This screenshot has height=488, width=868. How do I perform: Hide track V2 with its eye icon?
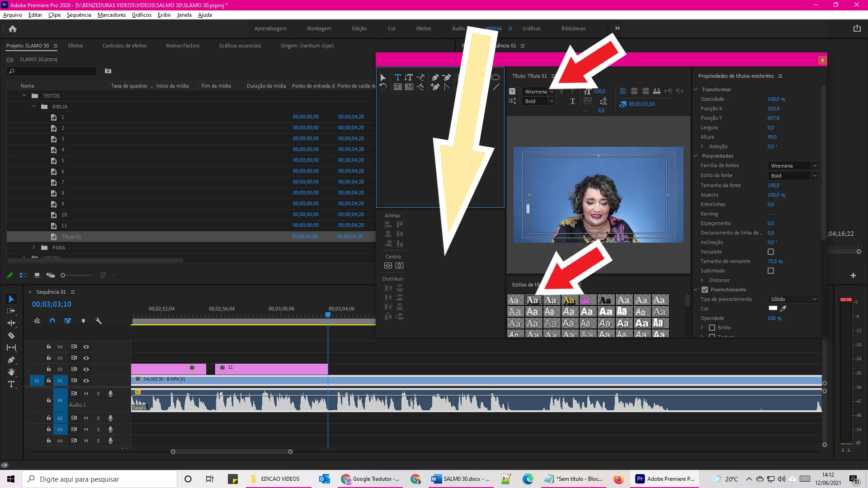coord(86,369)
